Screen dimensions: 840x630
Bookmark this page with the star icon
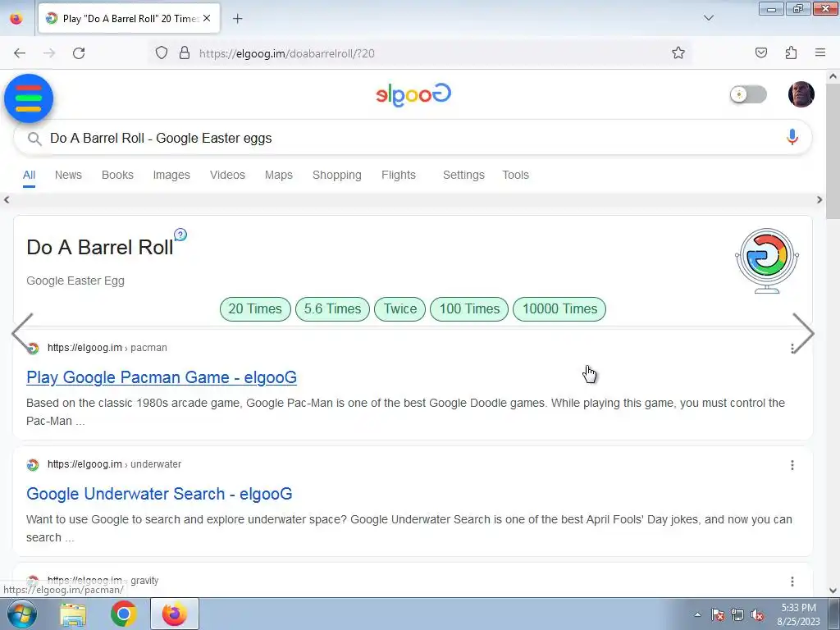678,53
